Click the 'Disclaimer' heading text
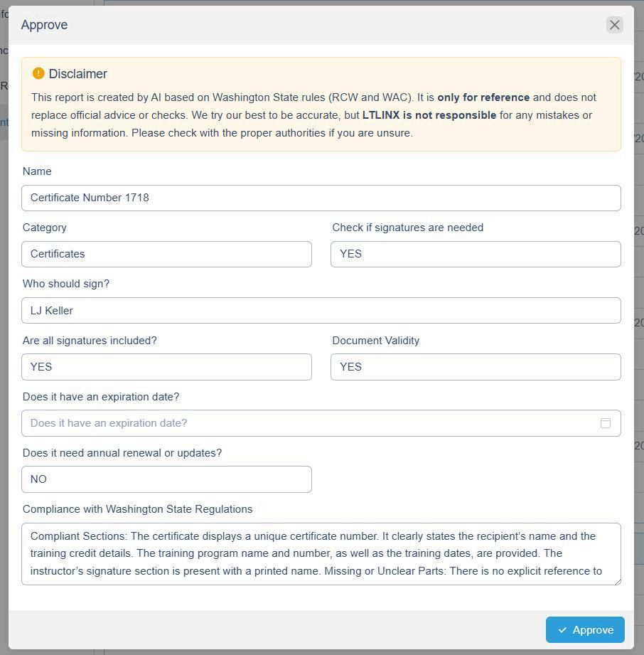 point(78,74)
